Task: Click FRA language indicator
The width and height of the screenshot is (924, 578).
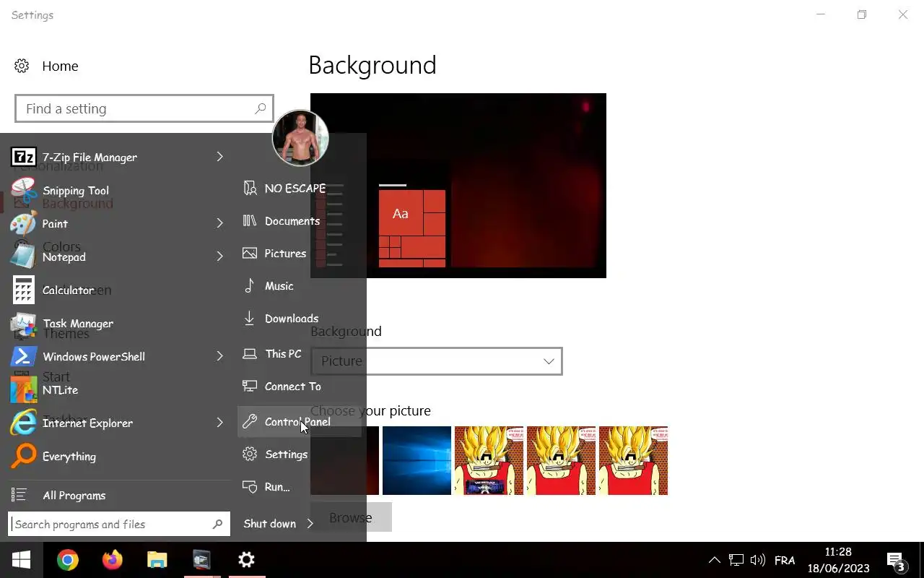Action: pyautogui.click(x=785, y=560)
